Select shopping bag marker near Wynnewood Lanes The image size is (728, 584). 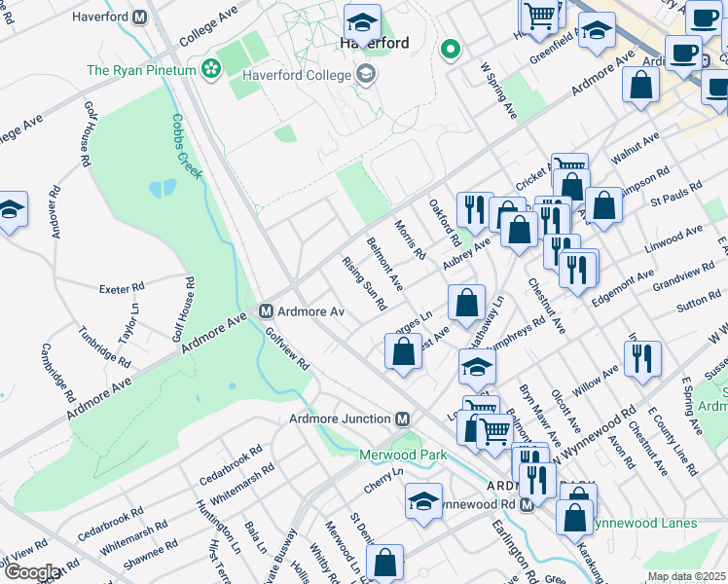coord(575,519)
